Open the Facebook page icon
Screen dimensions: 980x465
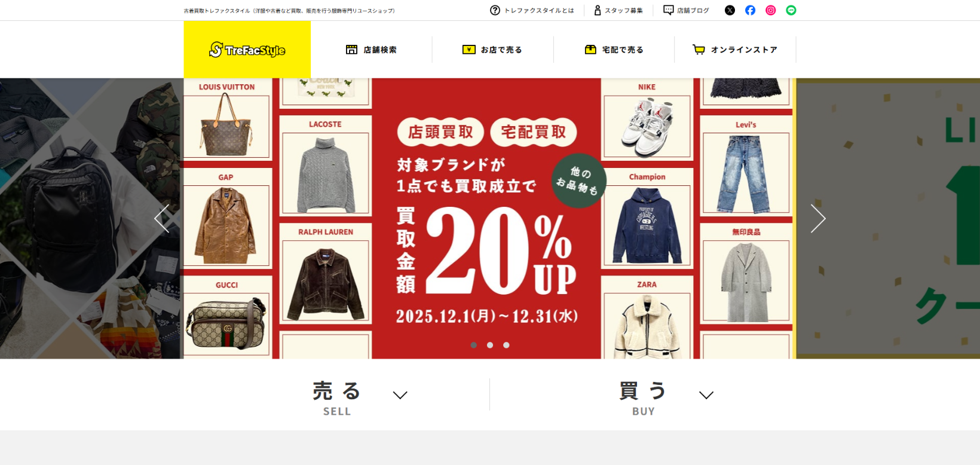[750, 10]
